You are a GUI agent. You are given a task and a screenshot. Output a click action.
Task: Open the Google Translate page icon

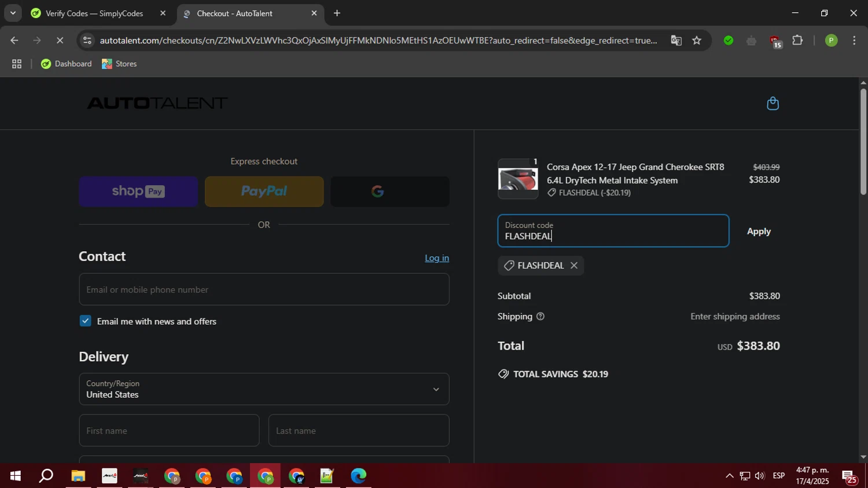[x=676, y=41]
